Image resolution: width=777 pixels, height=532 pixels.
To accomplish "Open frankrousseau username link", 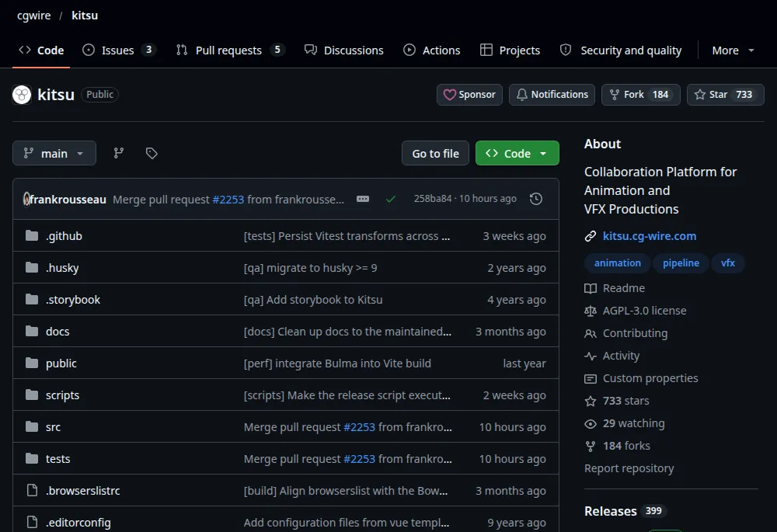I will [x=68, y=200].
